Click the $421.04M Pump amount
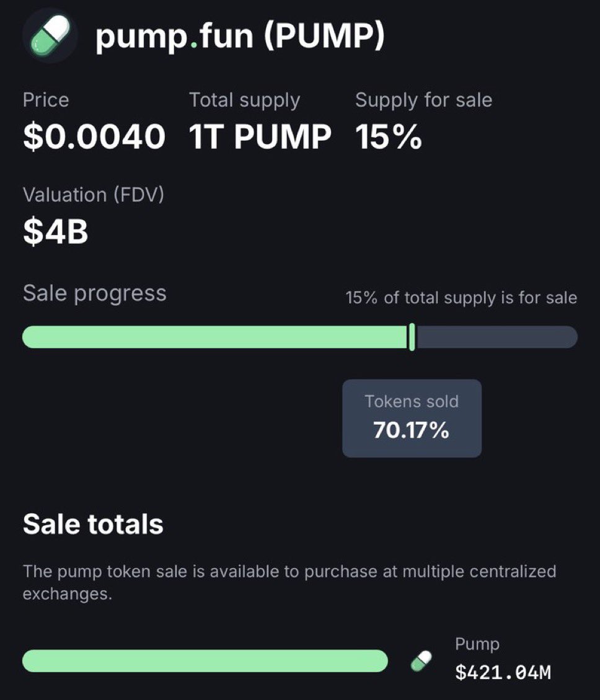This screenshot has width=600, height=700. pos(503,672)
